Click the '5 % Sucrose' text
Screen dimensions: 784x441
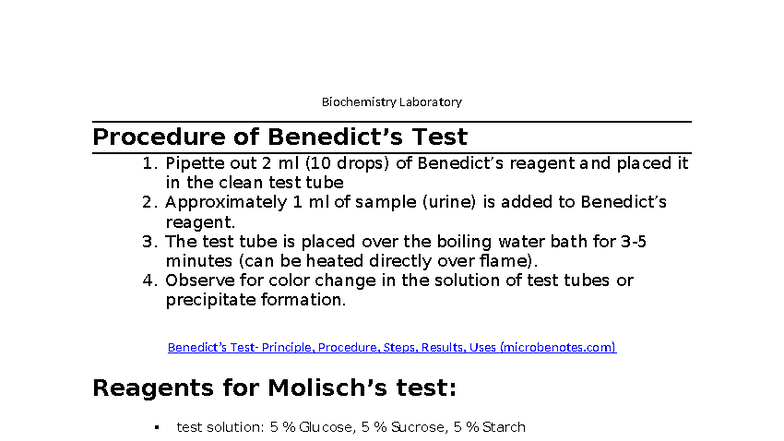click(x=404, y=427)
